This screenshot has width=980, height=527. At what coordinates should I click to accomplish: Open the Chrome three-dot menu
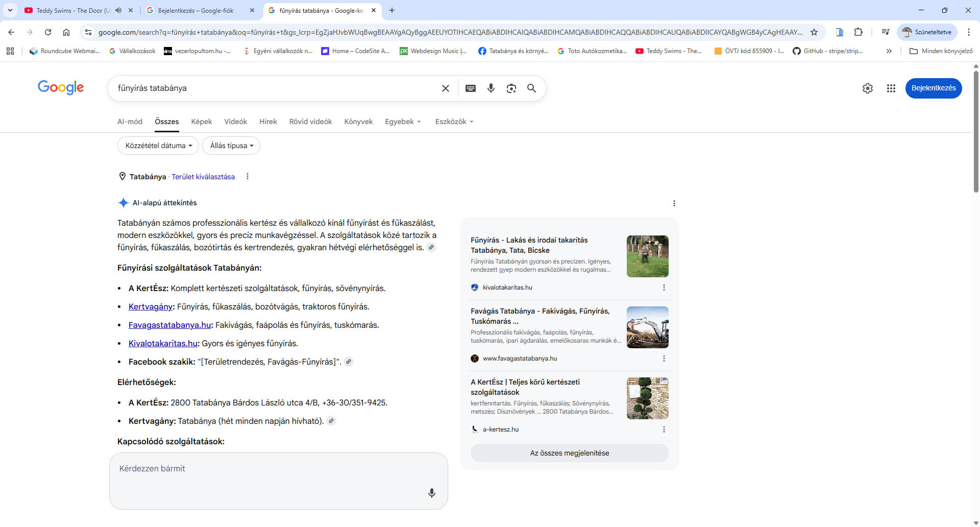click(x=968, y=32)
